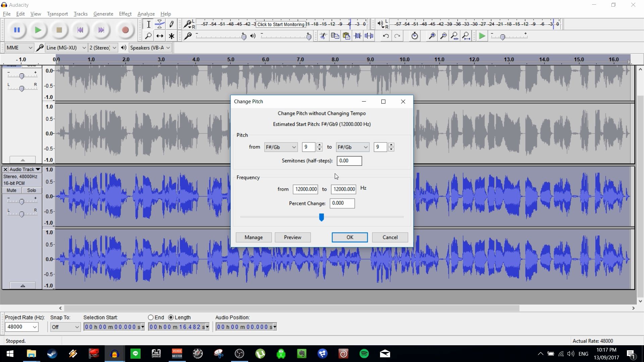Open the Tracks menu
Screen dimensions: 644x362
pyautogui.click(x=80, y=14)
